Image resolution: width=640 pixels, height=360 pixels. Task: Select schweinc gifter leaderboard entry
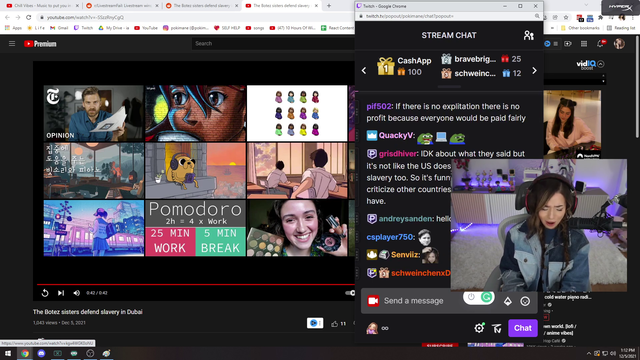pyautogui.click(x=481, y=73)
